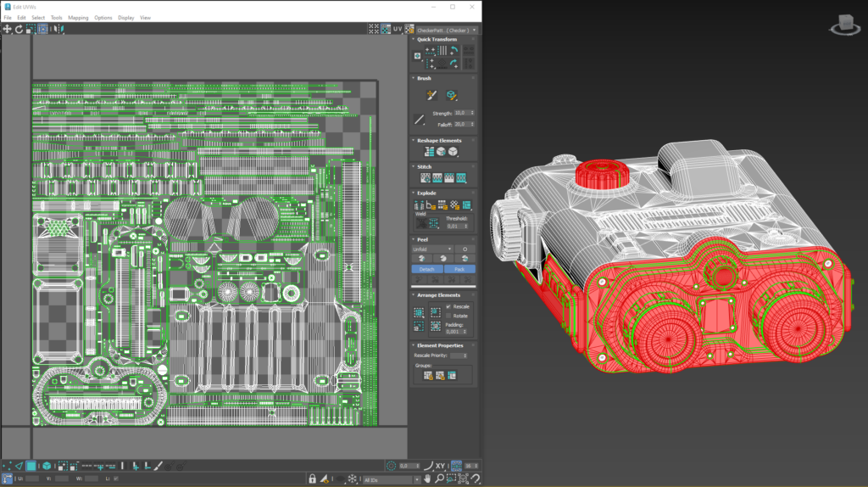This screenshot has width=868, height=487.
Task: Select the Move tool in top toolbar
Action: [7, 29]
